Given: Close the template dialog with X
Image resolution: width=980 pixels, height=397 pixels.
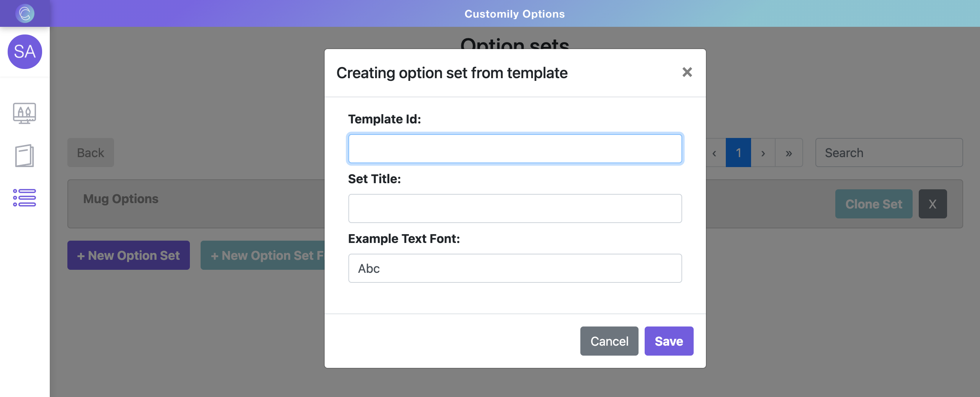Looking at the screenshot, I should click(x=687, y=72).
